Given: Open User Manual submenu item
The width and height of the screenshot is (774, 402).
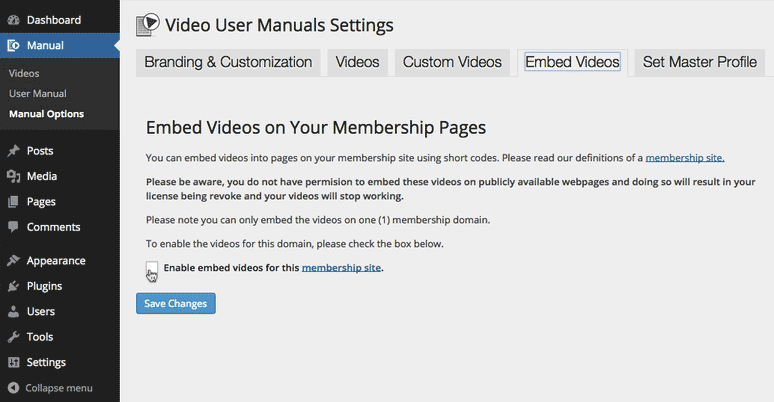Looking at the screenshot, I should pos(38,94).
